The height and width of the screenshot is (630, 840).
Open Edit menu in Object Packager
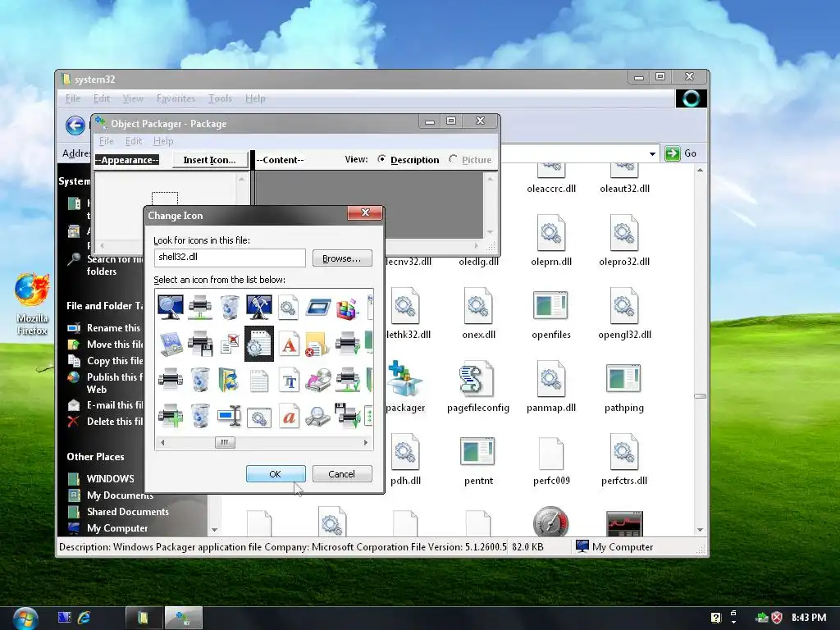point(134,141)
